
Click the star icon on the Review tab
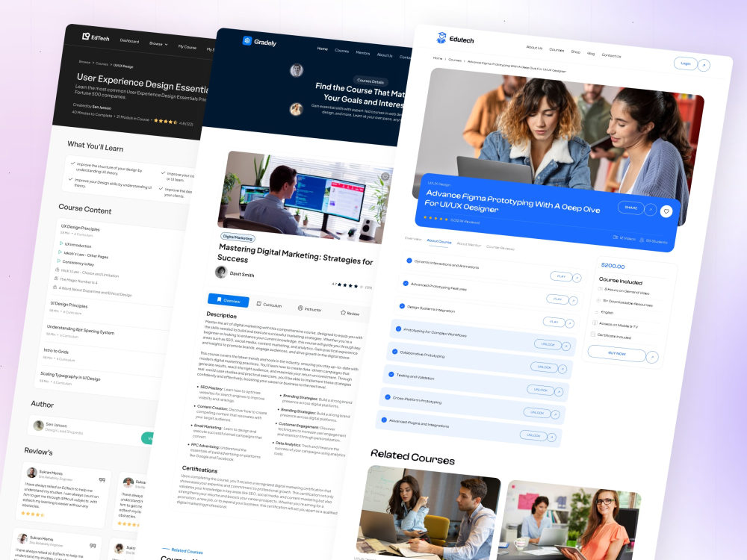[x=343, y=312]
